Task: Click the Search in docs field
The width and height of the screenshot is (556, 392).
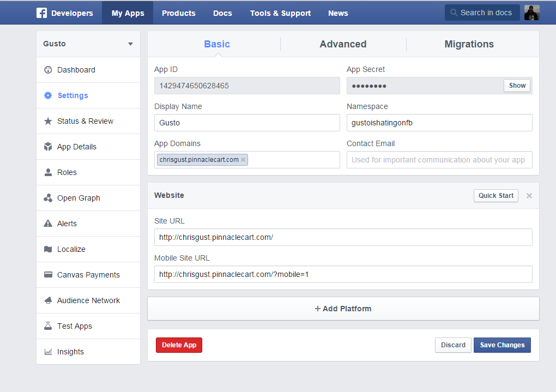Action: (482, 13)
